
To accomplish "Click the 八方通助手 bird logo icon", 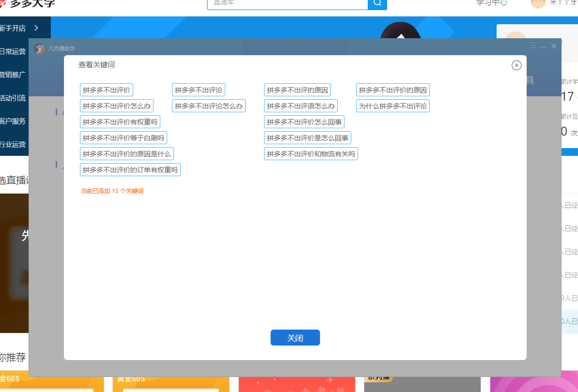I will (x=39, y=48).
